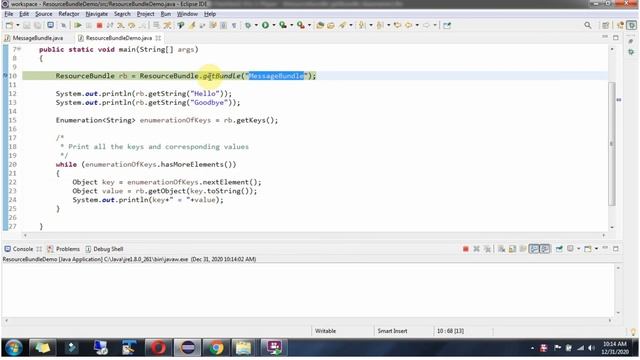The image size is (640, 360).
Task: Open the Run menu
Action: coord(166,14)
